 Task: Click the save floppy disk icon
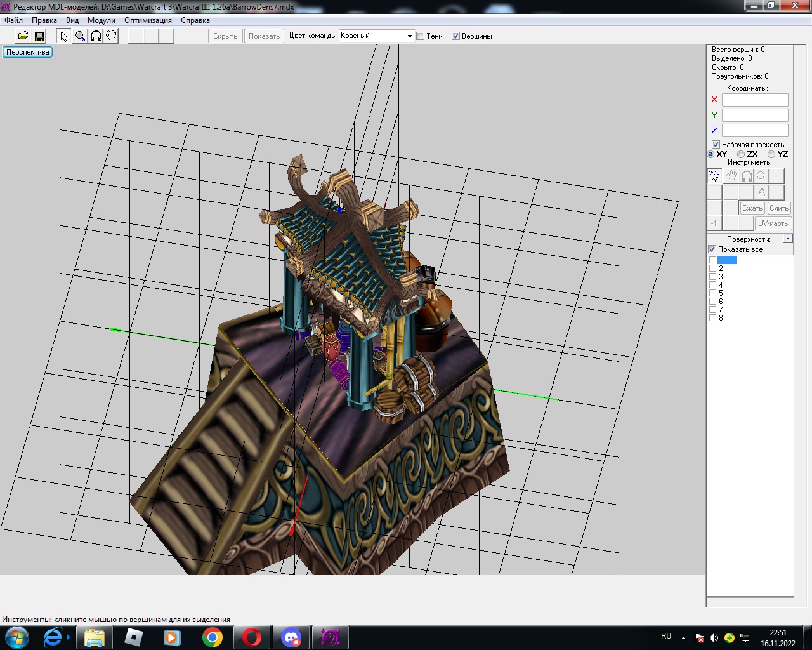click(x=39, y=36)
